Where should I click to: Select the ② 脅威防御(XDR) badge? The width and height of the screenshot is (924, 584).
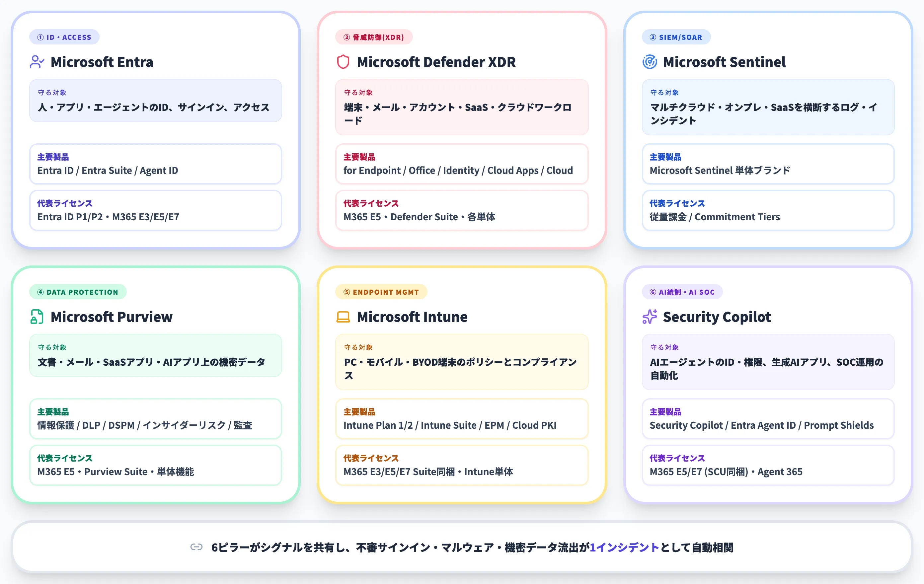[374, 37]
